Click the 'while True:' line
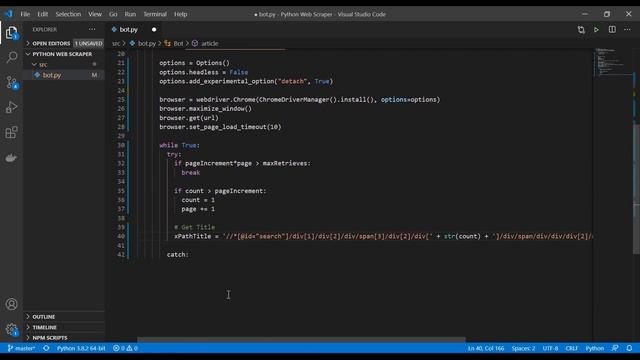 180,145
